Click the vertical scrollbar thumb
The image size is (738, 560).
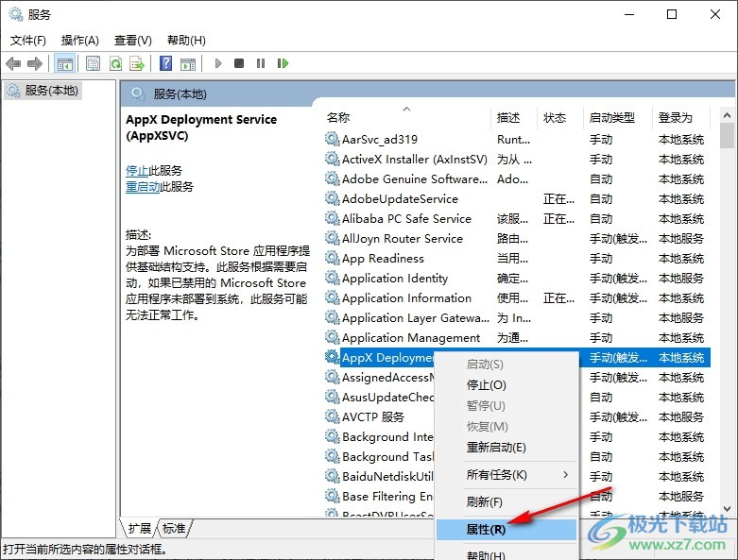pyautogui.click(x=727, y=135)
